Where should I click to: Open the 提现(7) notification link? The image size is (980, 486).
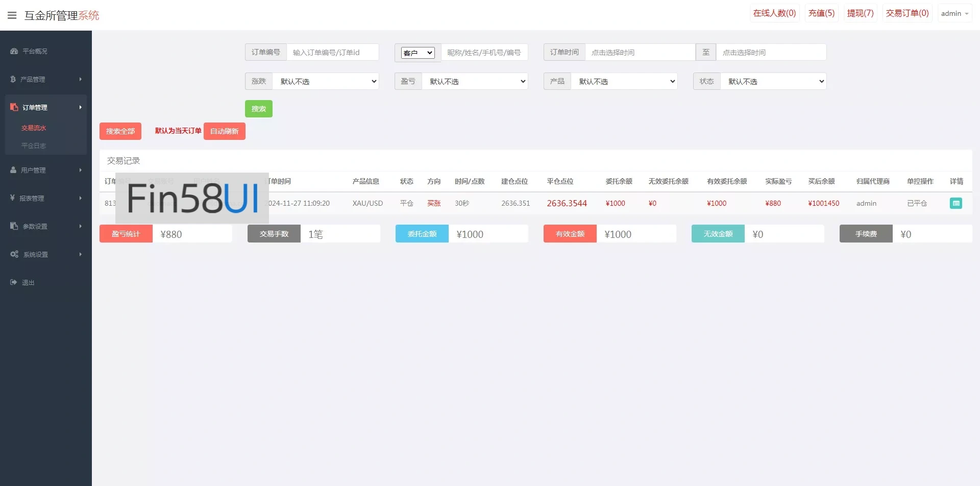pyautogui.click(x=860, y=13)
